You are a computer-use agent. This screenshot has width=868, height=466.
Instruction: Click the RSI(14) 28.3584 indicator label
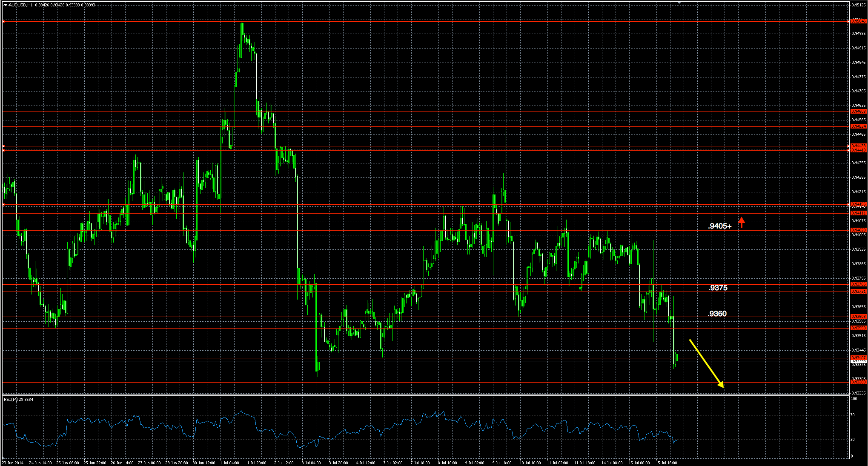[18, 399]
